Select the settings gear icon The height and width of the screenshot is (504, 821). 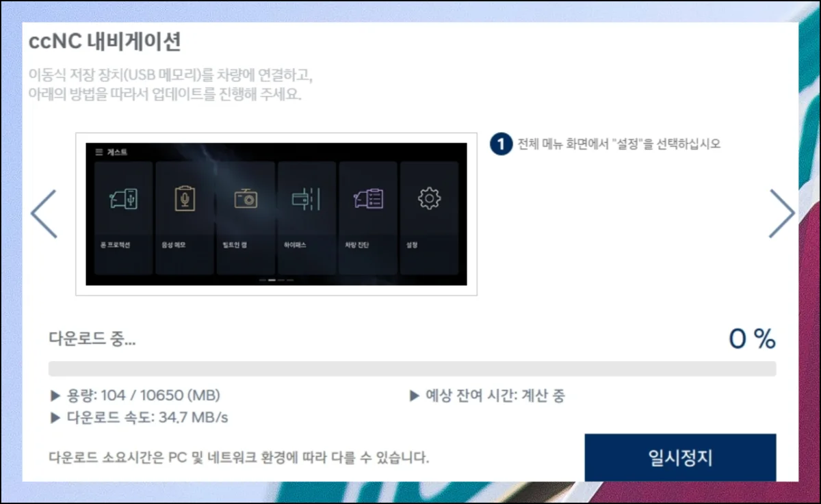[x=429, y=199]
